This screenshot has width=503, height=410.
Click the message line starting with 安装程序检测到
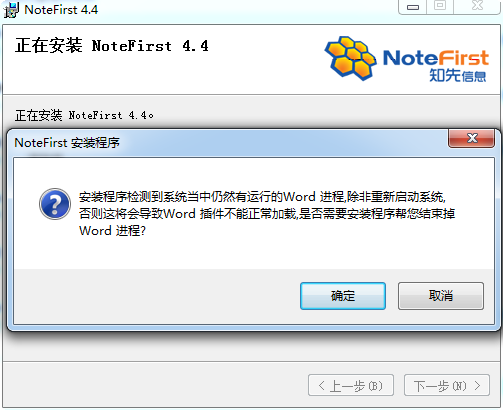point(262,197)
